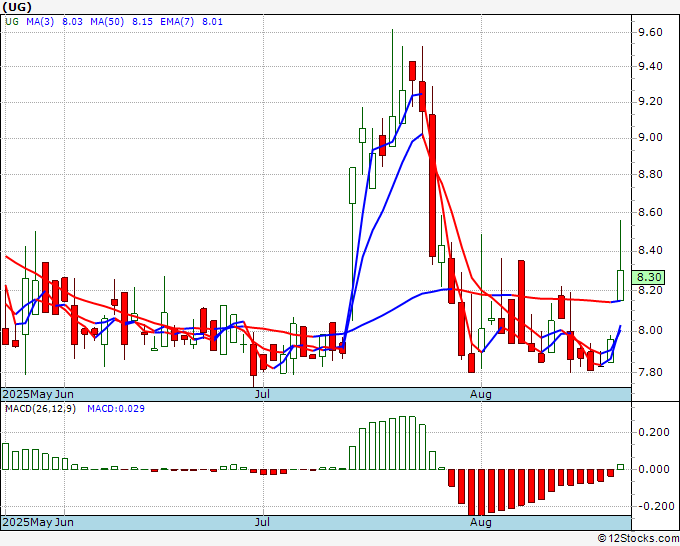
Task: Select the MA(50) legend label
Action: click(107, 22)
